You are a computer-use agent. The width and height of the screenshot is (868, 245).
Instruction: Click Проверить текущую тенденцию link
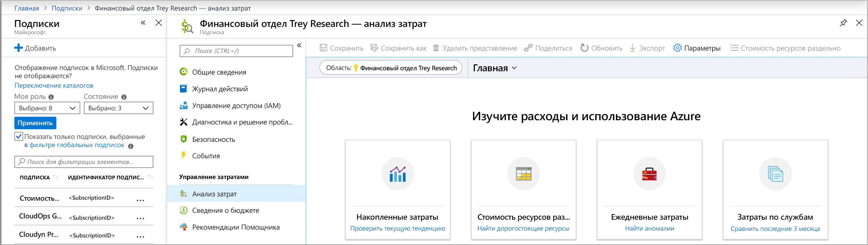pyautogui.click(x=398, y=229)
